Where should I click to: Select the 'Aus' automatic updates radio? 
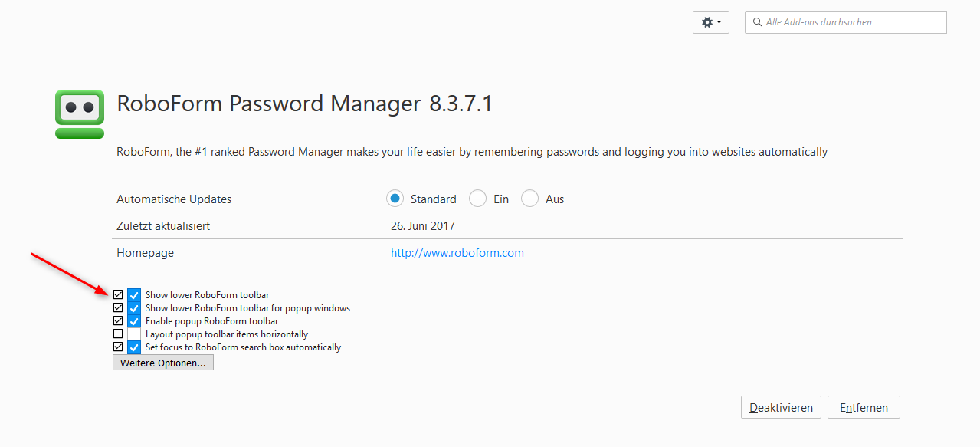click(x=529, y=199)
